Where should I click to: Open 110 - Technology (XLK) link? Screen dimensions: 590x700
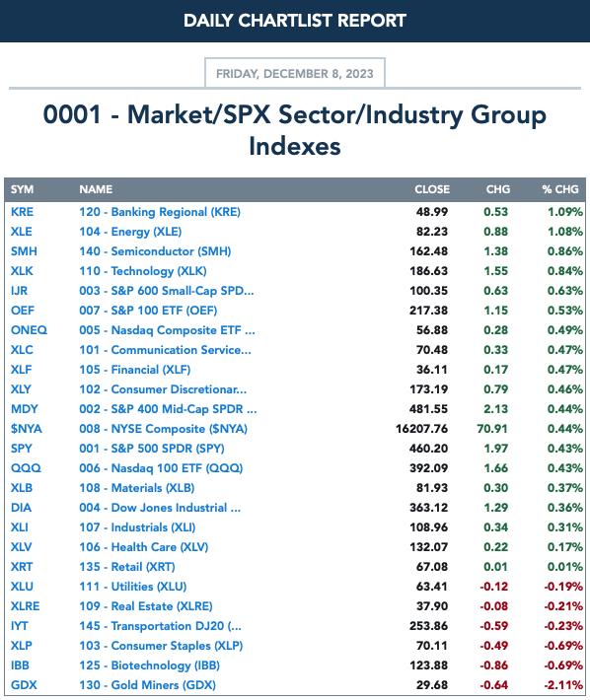click(143, 271)
